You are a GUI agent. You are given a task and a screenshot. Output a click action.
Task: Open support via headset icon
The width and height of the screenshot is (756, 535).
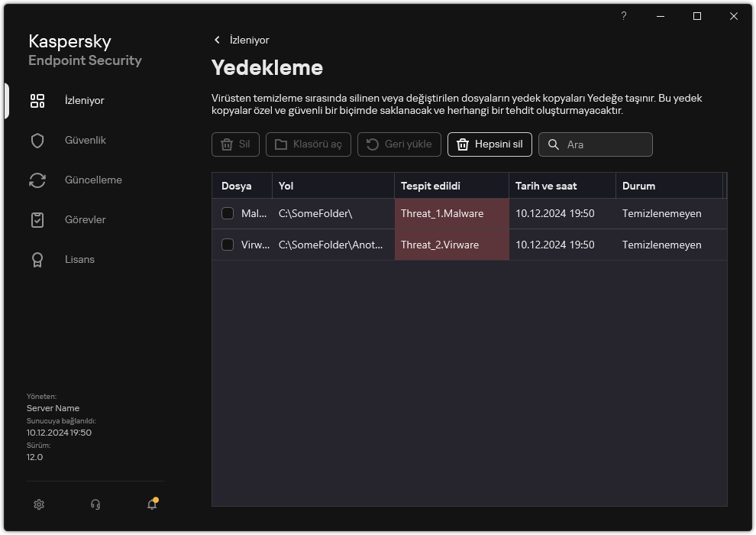pyautogui.click(x=95, y=504)
